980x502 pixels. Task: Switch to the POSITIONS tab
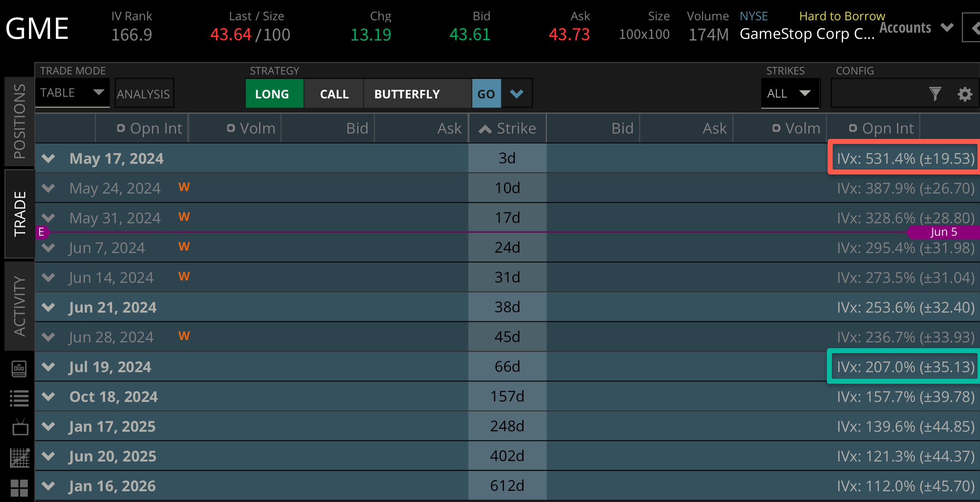(18, 120)
